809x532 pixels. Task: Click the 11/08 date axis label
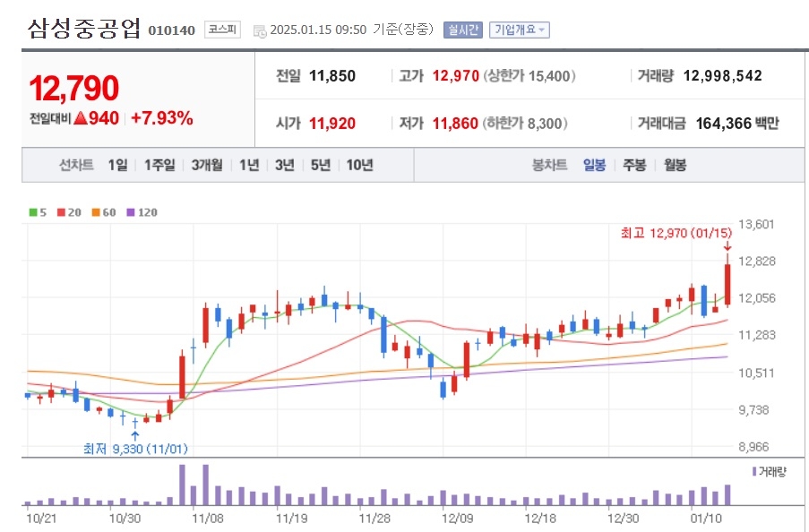click(x=208, y=518)
